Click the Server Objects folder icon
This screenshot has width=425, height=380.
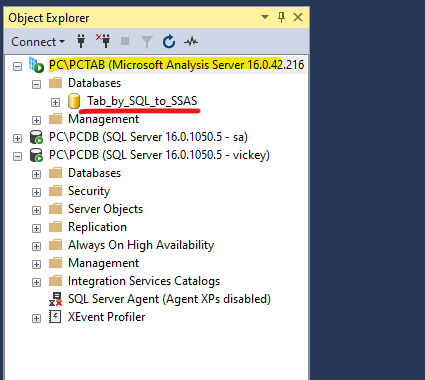56,209
